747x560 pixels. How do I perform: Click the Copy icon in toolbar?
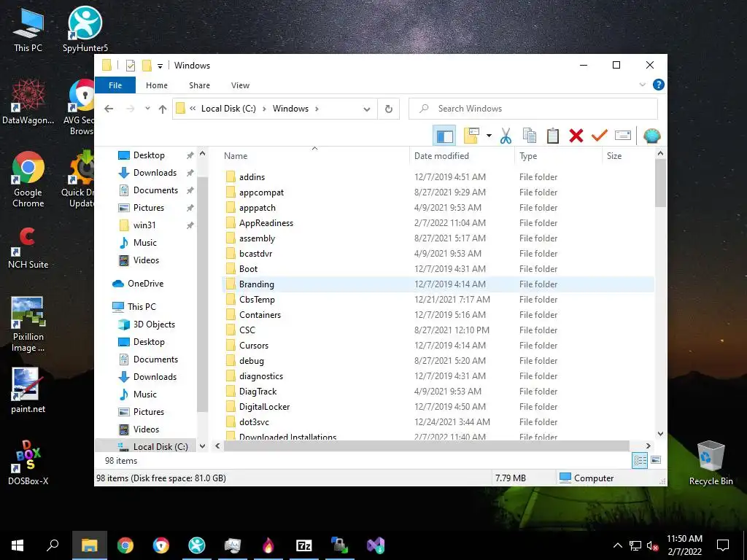coord(530,136)
